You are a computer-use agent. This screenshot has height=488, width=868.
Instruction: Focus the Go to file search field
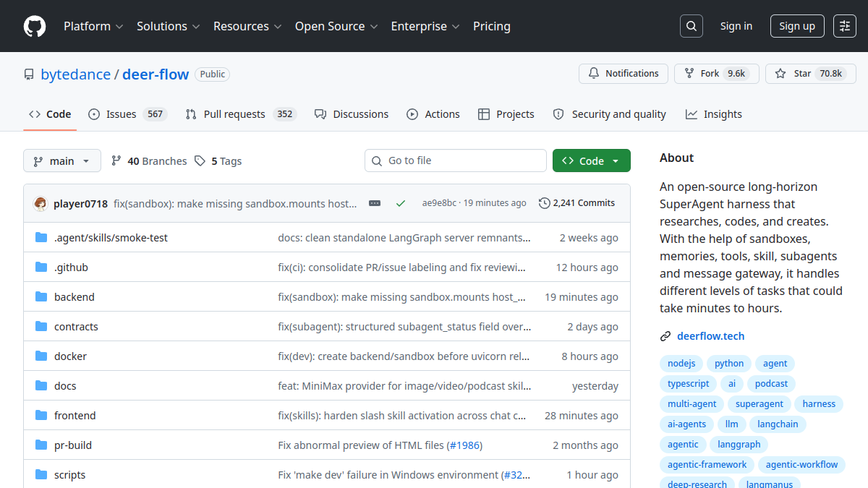pos(456,160)
